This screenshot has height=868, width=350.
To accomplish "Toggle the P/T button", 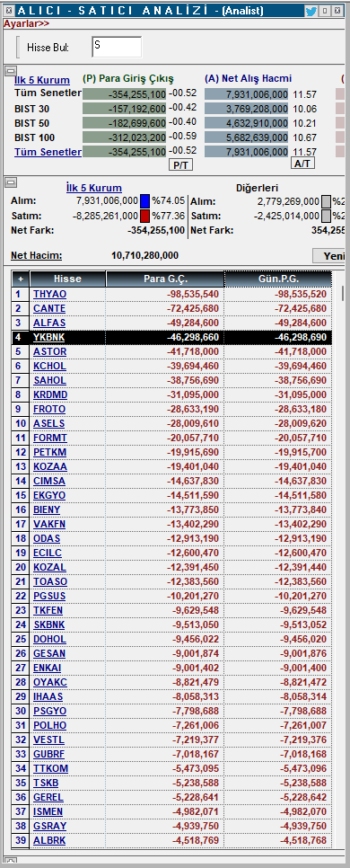I will point(180,164).
